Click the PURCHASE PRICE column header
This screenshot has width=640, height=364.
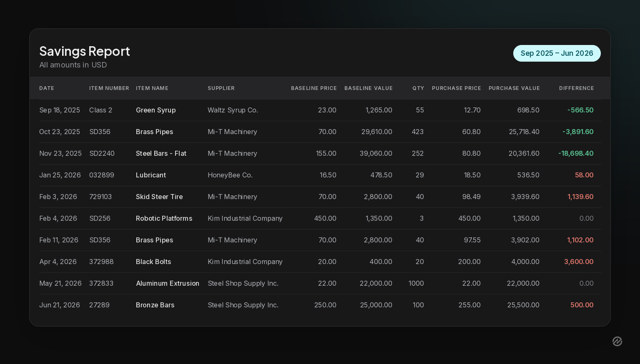(x=457, y=88)
